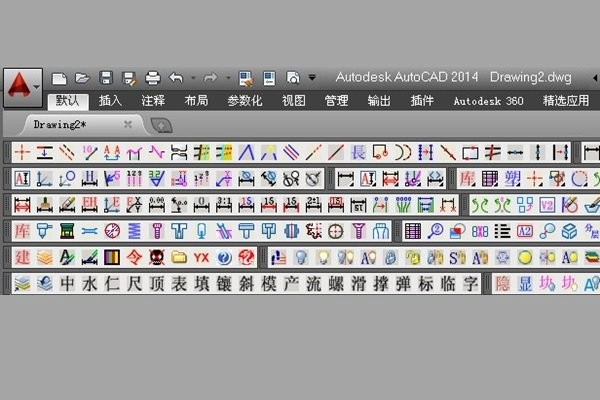Expand the Quick Access Toolbar customize arrow
The height and width of the screenshot is (400, 600).
(312, 77)
